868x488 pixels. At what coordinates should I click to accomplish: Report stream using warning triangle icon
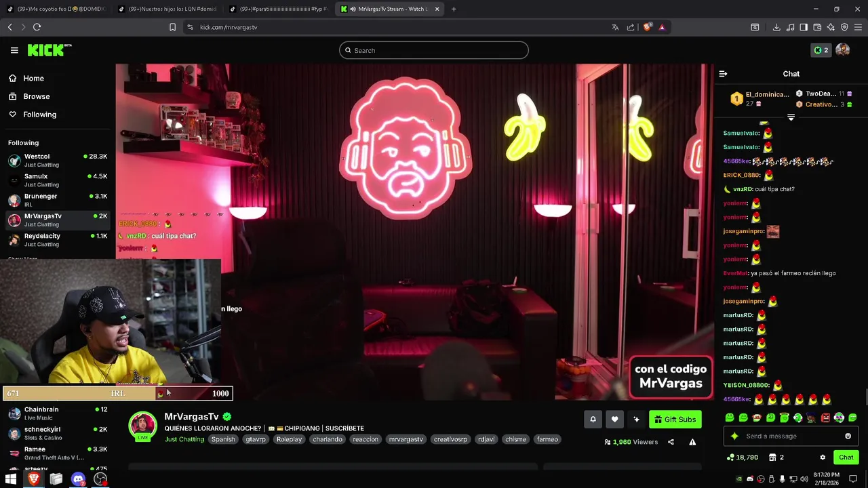[x=692, y=442]
